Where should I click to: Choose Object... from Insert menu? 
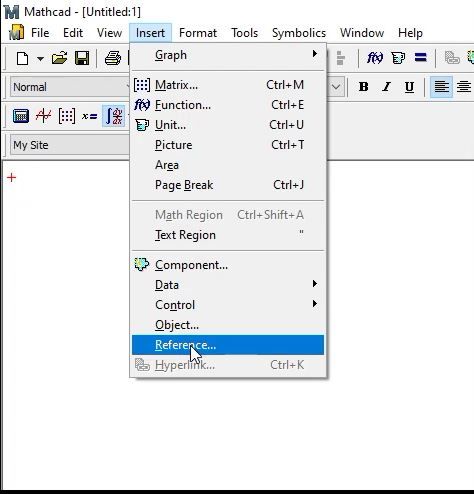click(228, 325)
